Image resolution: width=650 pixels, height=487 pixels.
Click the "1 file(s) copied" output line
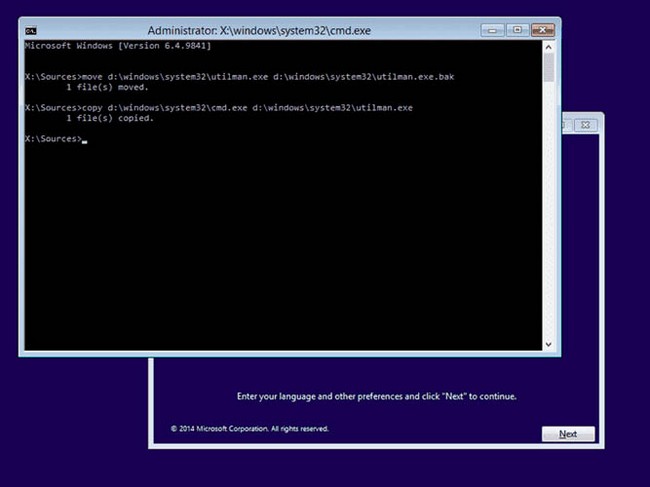pyautogui.click(x=110, y=118)
